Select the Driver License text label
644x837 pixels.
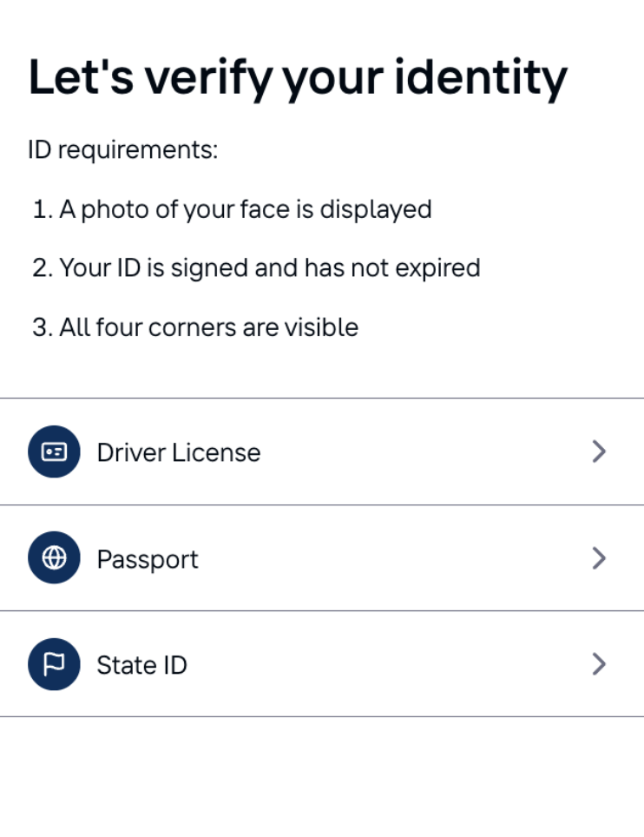(178, 452)
